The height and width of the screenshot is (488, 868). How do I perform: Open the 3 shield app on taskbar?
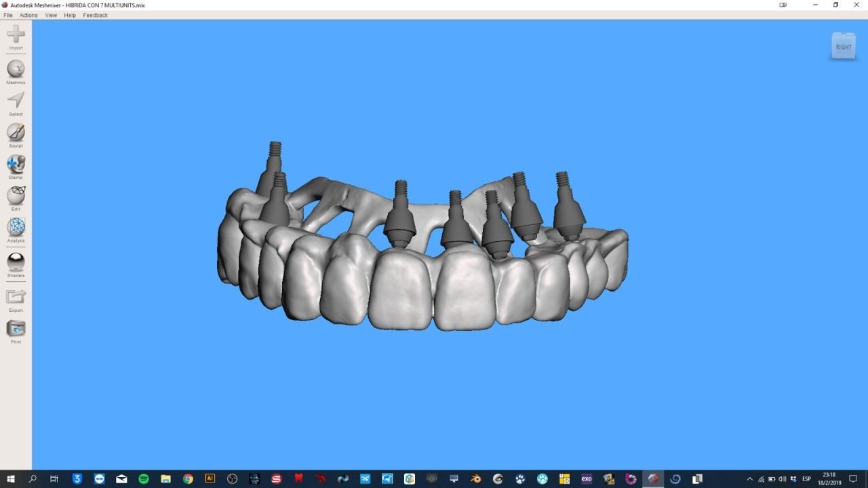(x=77, y=479)
